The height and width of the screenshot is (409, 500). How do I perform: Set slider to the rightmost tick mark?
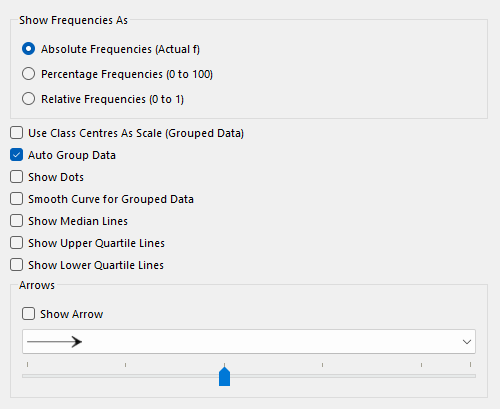(470, 365)
